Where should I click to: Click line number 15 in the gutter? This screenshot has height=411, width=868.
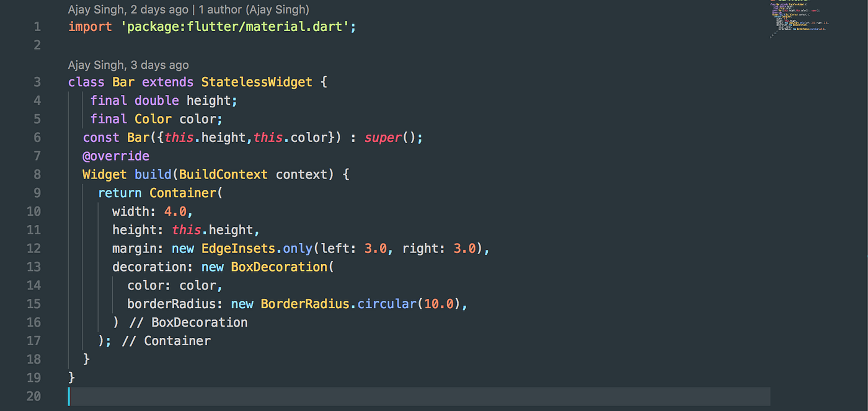(x=34, y=304)
